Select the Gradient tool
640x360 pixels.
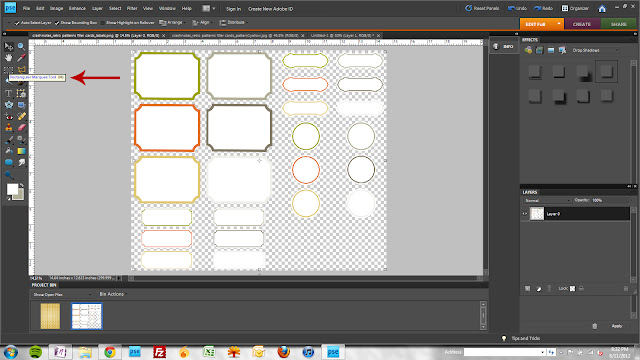click(21, 151)
